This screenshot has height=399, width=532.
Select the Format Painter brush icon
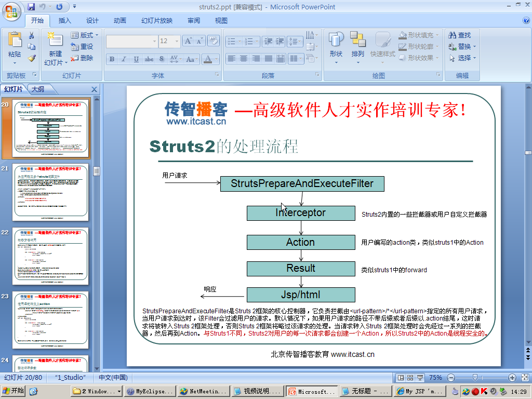[x=32, y=58]
